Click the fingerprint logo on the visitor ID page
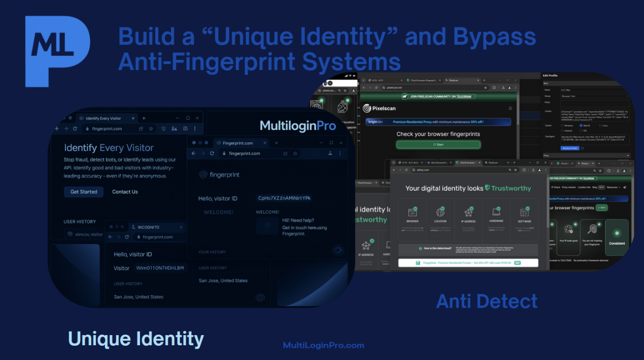The height and width of the screenshot is (360, 644). coord(219,175)
